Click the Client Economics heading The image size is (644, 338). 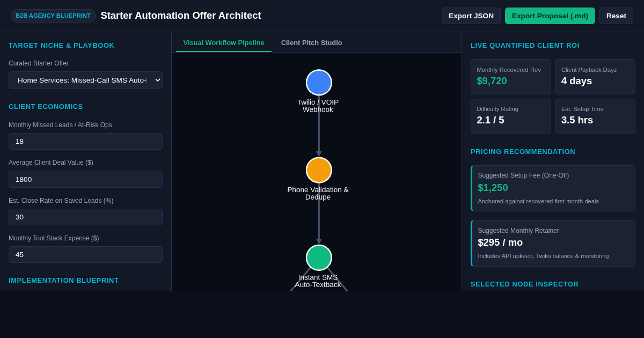[46, 106]
